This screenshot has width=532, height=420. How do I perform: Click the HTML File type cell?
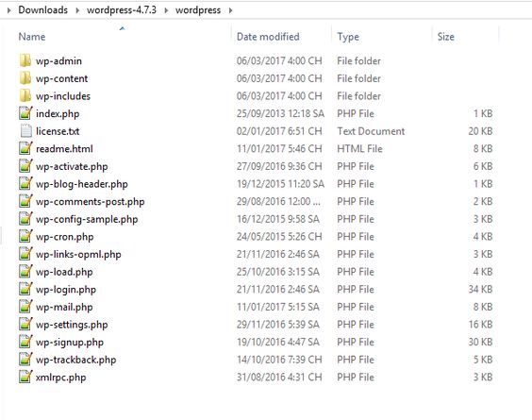(359, 149)
